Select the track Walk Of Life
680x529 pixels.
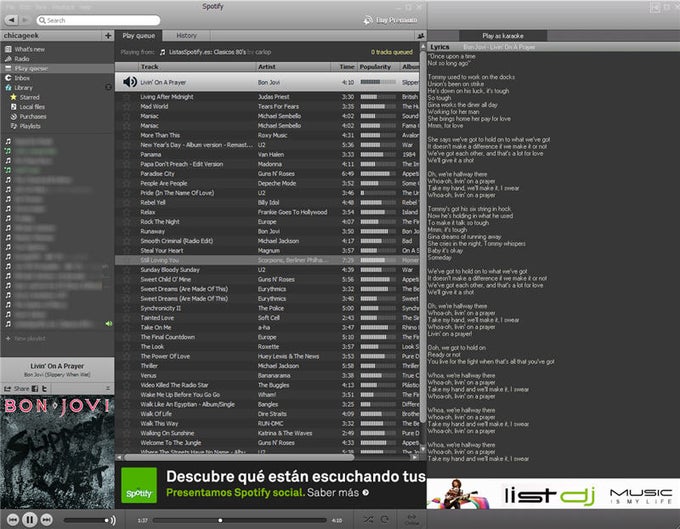[156, 414]
